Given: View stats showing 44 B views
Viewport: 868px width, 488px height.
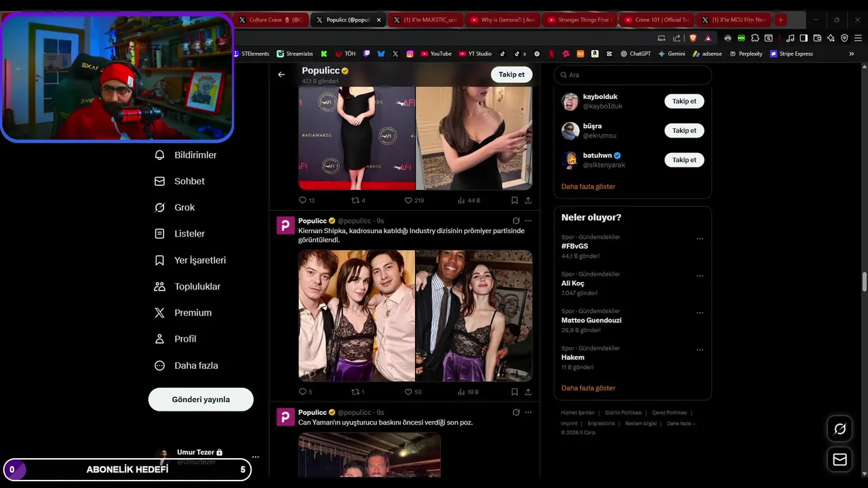Looking at the screenshot, I should tap(469, 200).
